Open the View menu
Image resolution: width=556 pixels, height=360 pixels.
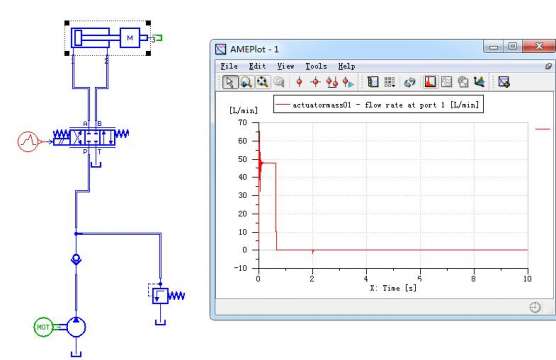[x=285, y=66]
